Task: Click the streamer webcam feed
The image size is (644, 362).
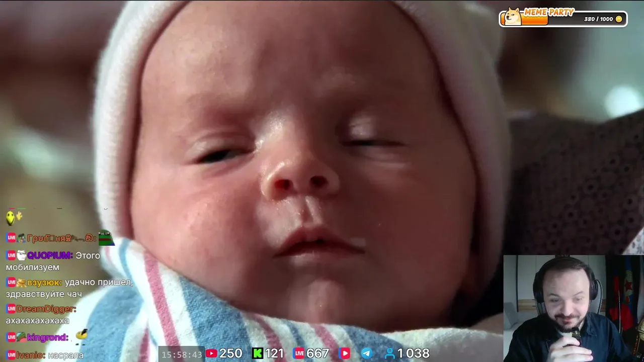Action: click(x=574, y=308)
